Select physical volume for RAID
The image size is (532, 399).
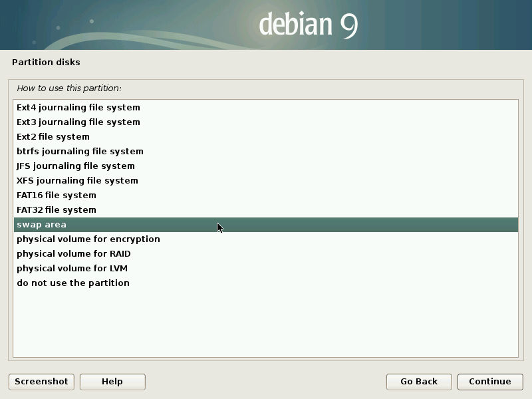pos(74,254)
